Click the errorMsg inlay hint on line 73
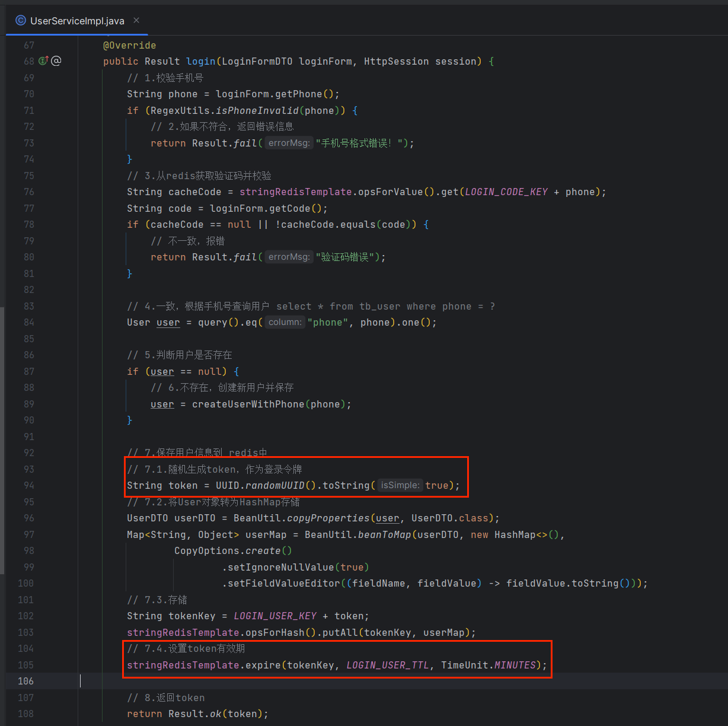 coord(289,143)
